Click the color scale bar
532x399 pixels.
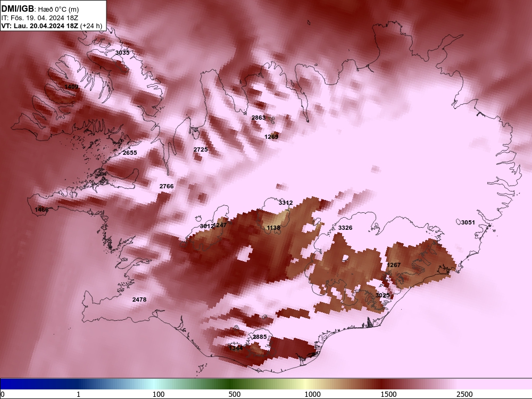click(266, 384)
